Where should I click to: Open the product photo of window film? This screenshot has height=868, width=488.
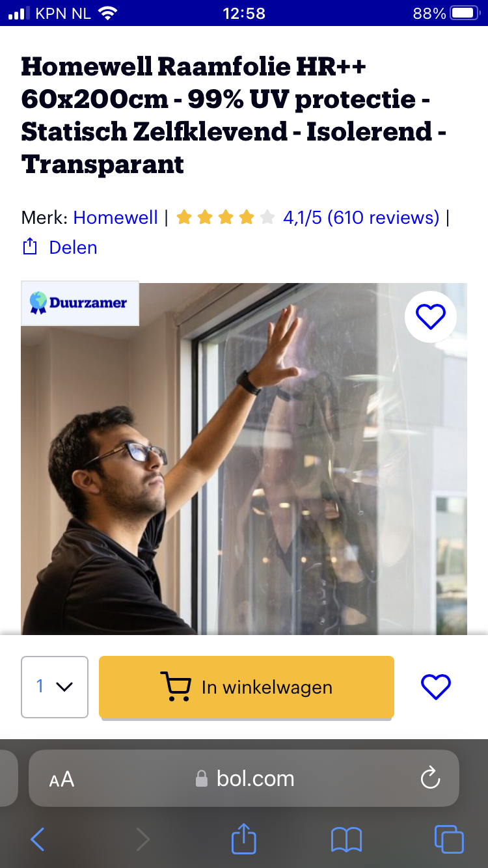pyautogui.click(x=244, y=459)
